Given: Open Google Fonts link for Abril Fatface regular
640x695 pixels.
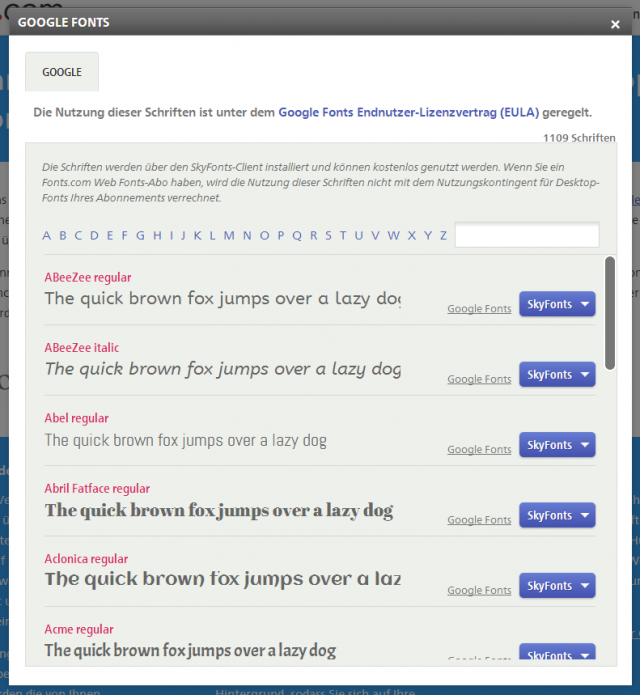Looking at the screenshot, I should pos(479,519).
